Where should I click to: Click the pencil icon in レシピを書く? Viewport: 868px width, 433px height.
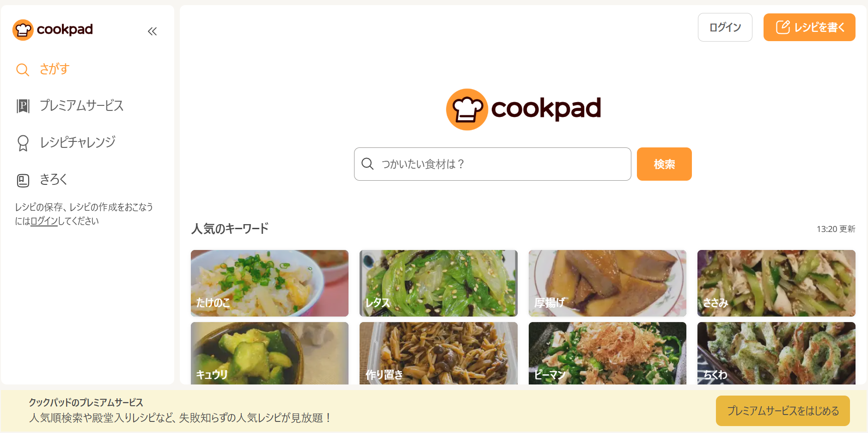tap(782, 27)
